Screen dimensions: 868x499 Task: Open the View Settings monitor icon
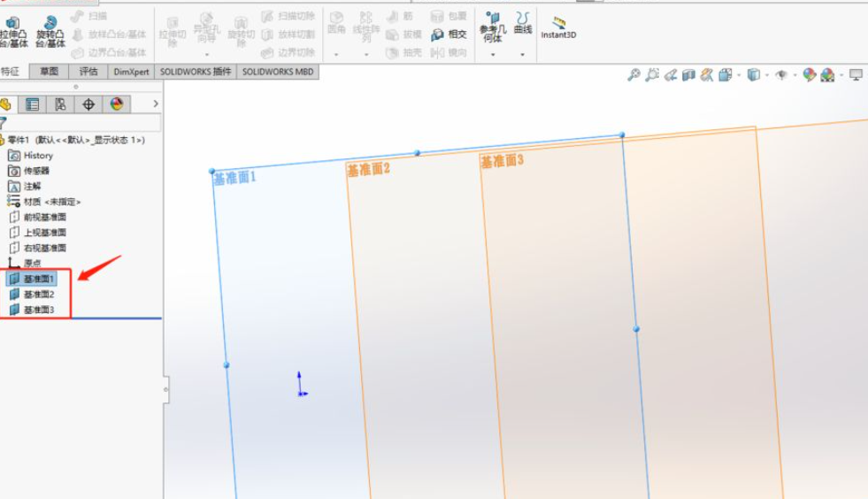[856, 75]
